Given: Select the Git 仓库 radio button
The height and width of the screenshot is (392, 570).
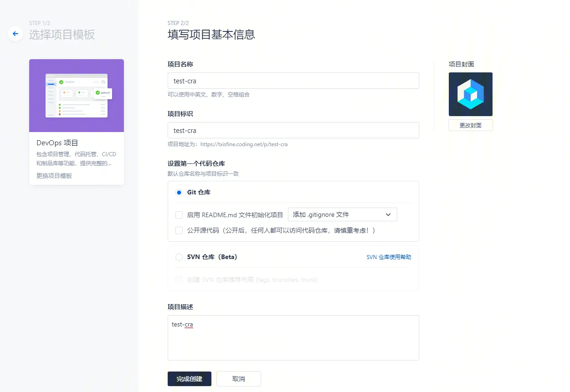Looking at the screenshot, I should point(179,193).
